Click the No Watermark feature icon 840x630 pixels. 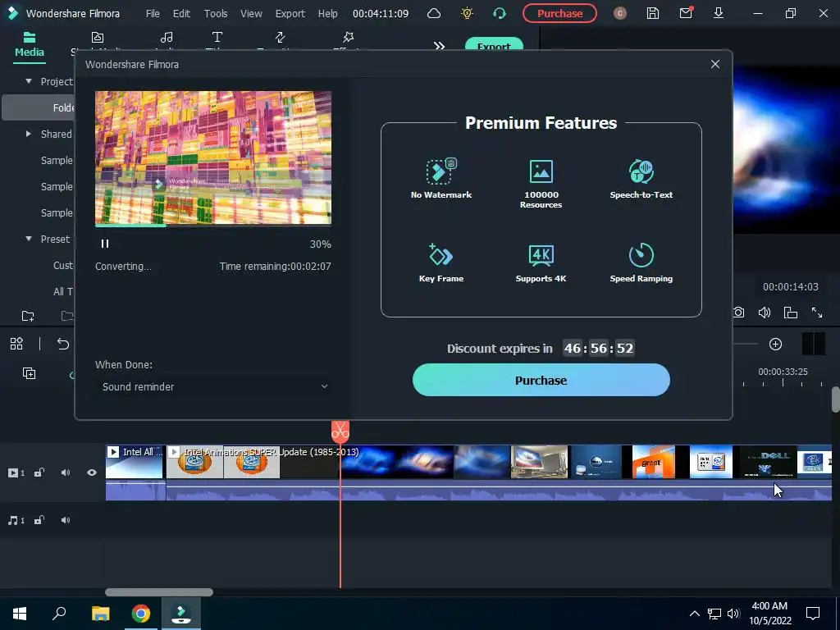pyautogui.click(x=441, y=171)
